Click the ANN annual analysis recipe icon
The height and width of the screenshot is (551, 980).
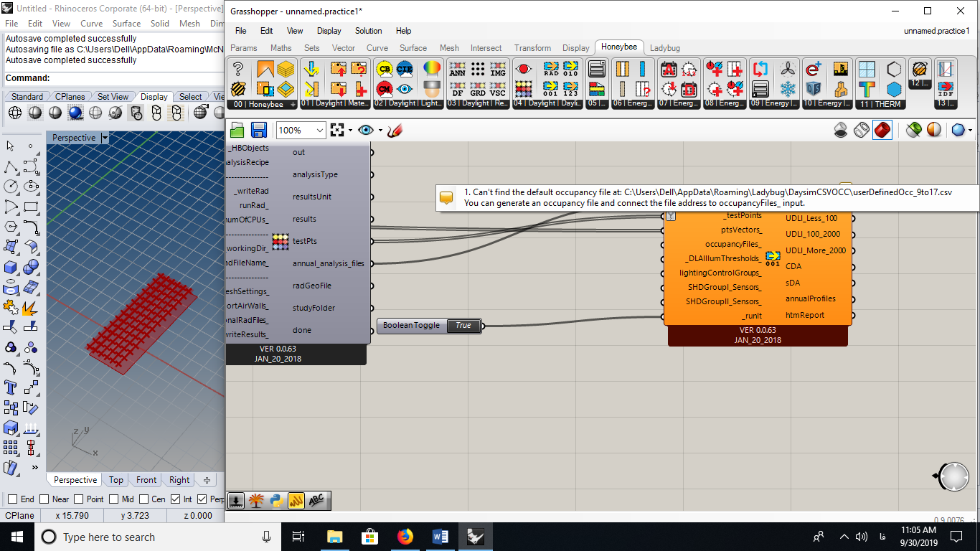pyautogui.click(x=457, y=69)
